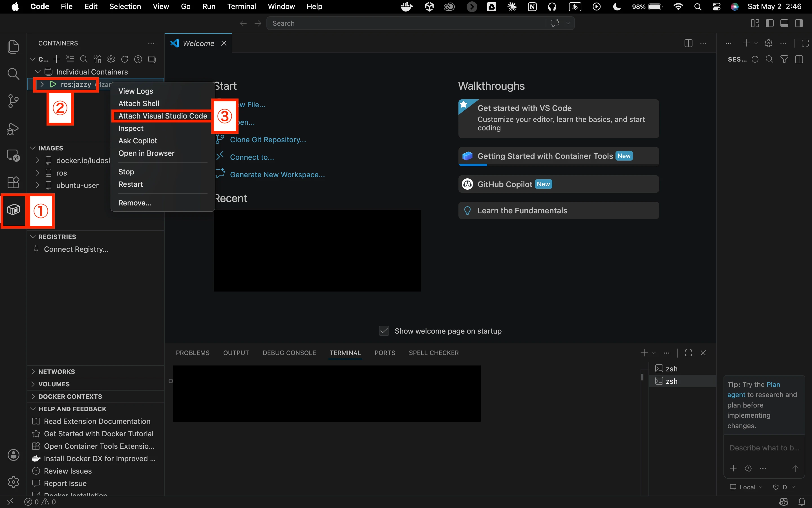Viewport: 812px width, 508px height.
Task: Open the help icon in the Containers toolbar
Action: point(138,60)
